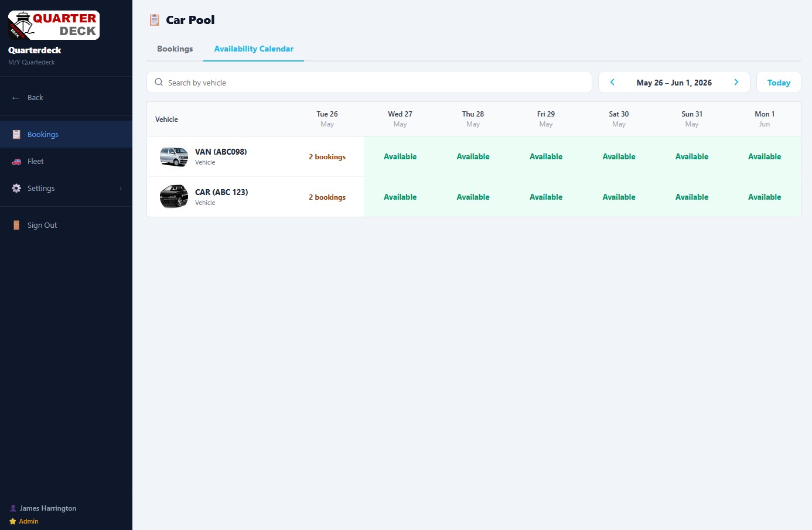
Task: Select the Availability Calendar tab
Action: [254, 49]
